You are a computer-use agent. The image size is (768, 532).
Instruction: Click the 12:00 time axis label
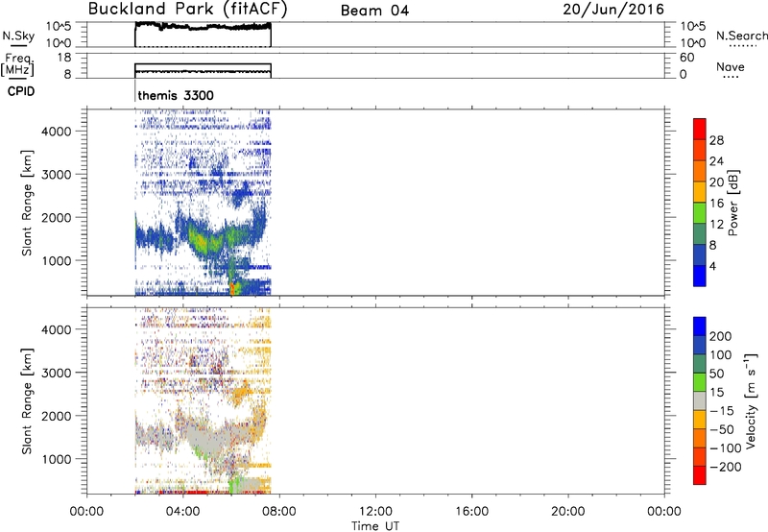click(375, 512)
